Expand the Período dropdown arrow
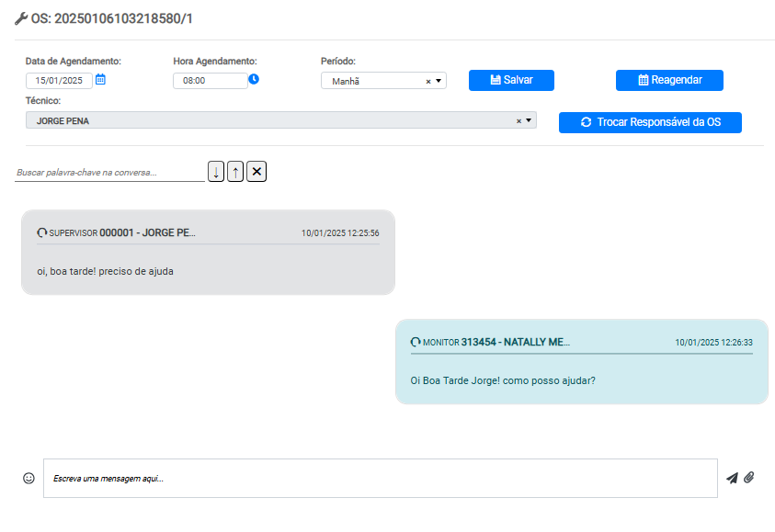This screenshot has width=775, height=532. coord(439,81)
